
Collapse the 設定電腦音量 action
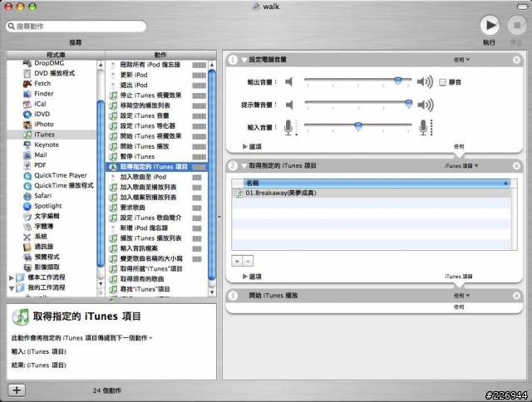click(244, 60)
